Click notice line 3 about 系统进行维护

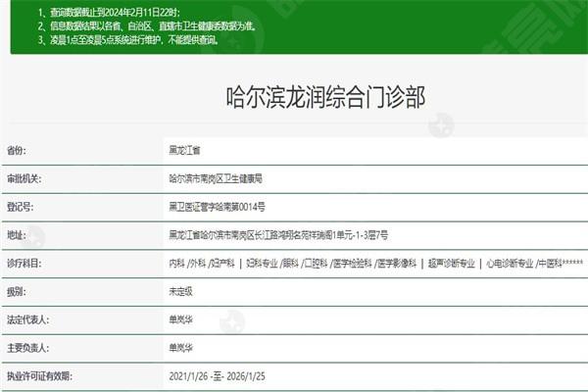click(128, 40)
